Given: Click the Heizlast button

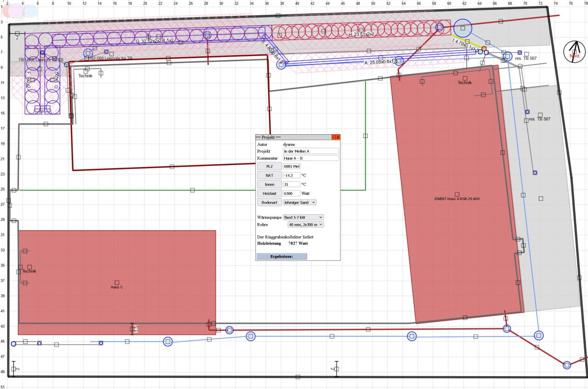Looking at the screenshot, I should click(x=269, y=194).
